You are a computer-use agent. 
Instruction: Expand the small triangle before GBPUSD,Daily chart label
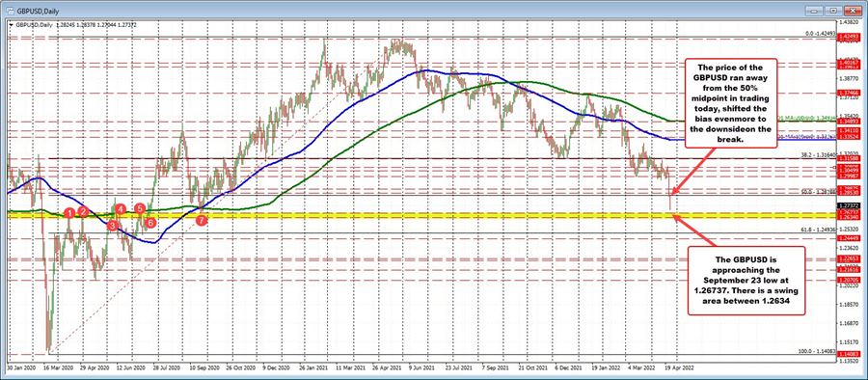11,25
